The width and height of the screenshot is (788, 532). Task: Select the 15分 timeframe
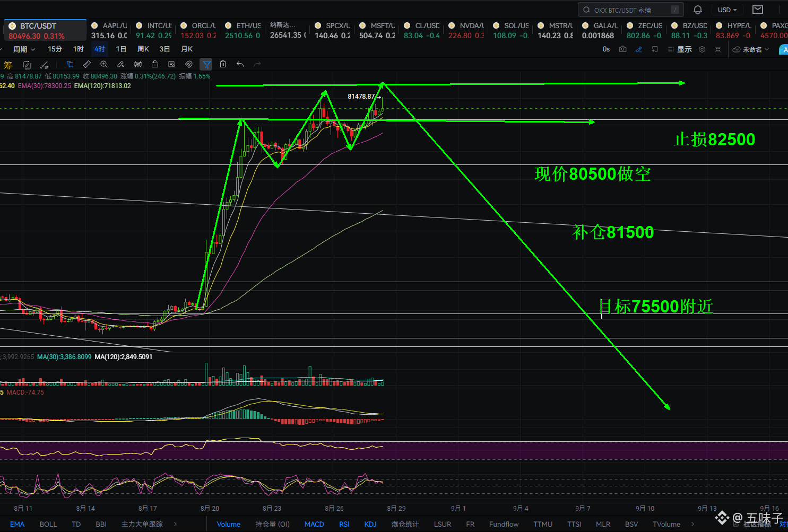tap(55, 49)
